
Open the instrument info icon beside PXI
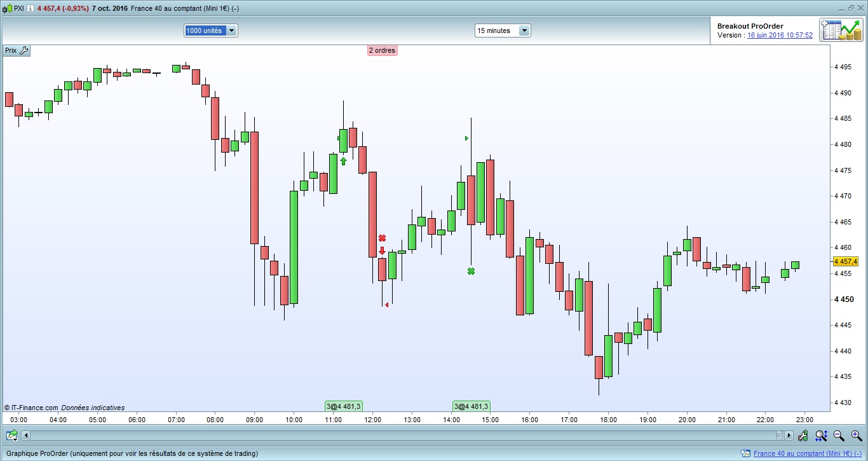click(31, 9)
